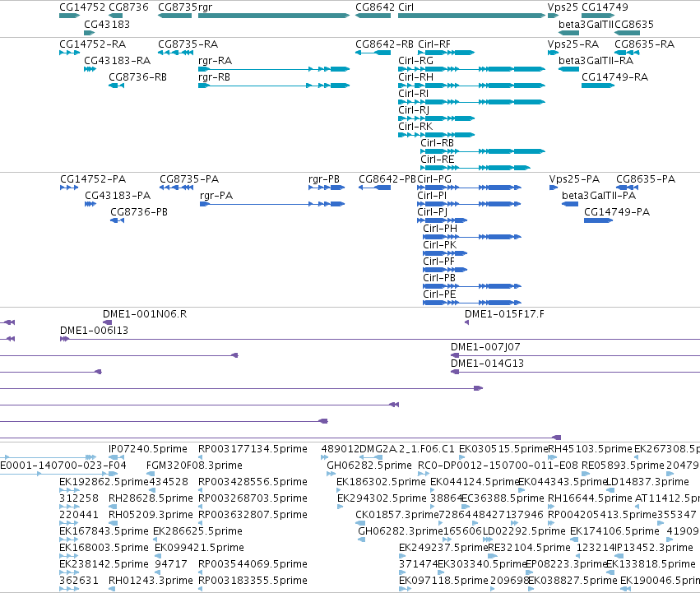Select the CG8735 gene glyph
Screen dimensions: 700x593
[x=175, y=16]
